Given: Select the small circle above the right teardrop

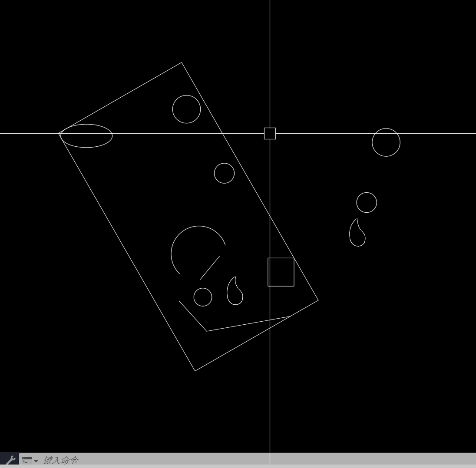Looking at the screenshot, I should 367,193.
